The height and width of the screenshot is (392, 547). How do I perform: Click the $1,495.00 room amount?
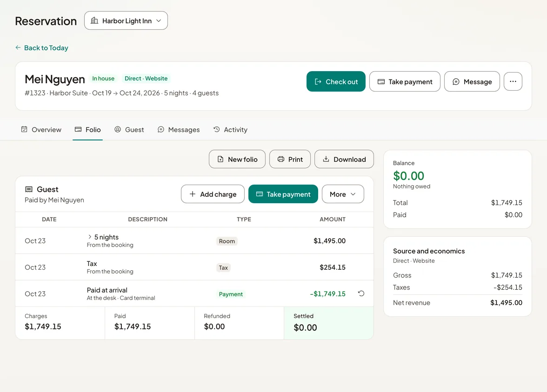click(329, 241)
